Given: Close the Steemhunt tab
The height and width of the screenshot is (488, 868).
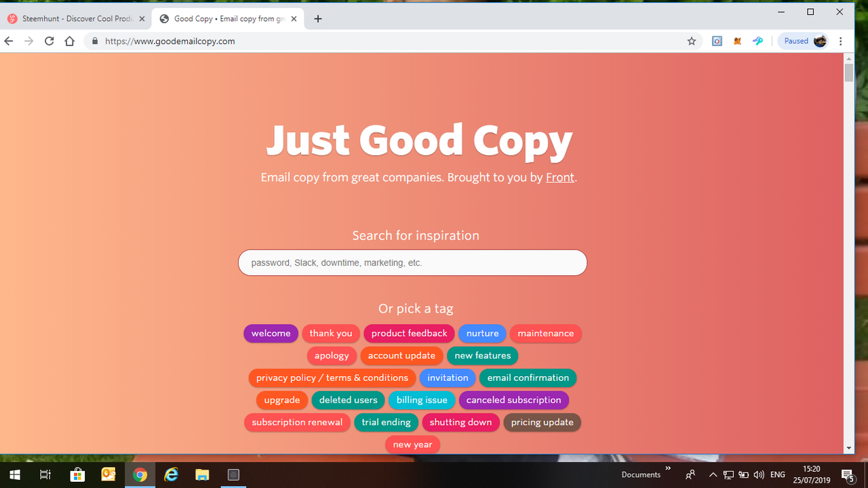Looking at the screenshot, I should pos(142,19).
